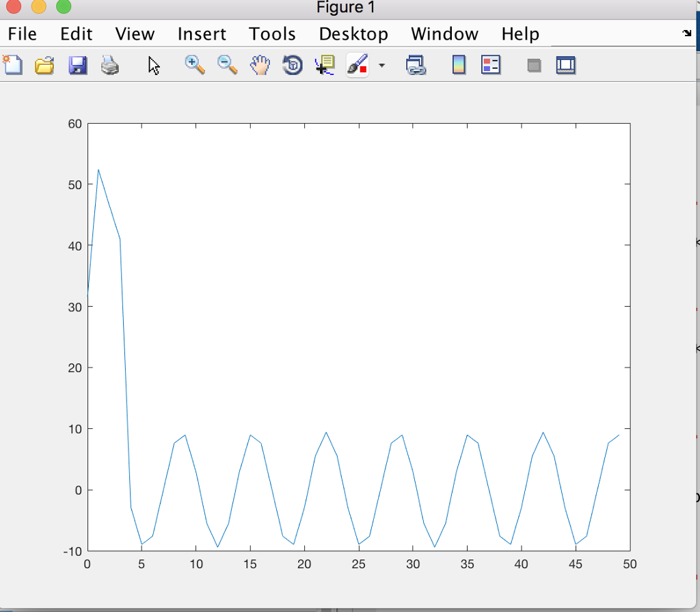700x612 pixels.
Task: Open the Insert menu
Action: 202,33
